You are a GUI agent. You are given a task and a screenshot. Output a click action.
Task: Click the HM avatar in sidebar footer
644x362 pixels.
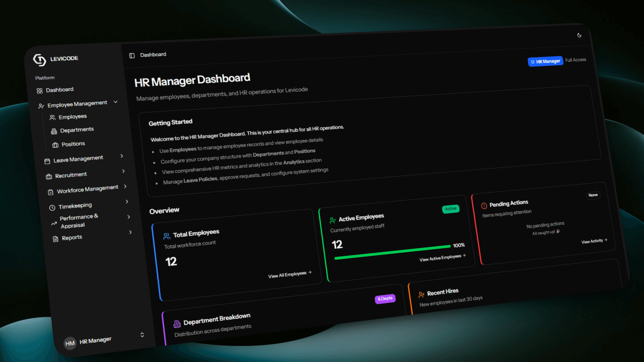[70, 343]
